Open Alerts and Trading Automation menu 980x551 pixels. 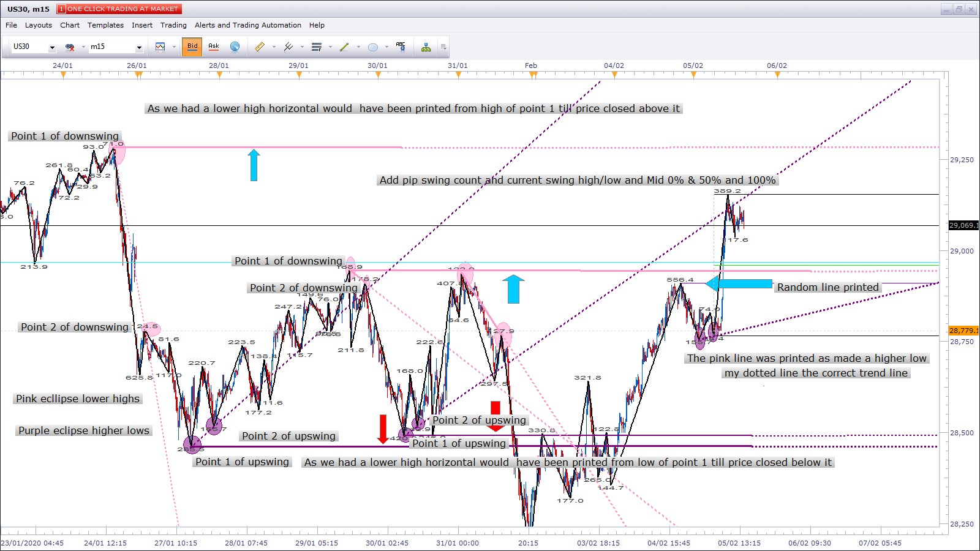[x=248, y=25]
